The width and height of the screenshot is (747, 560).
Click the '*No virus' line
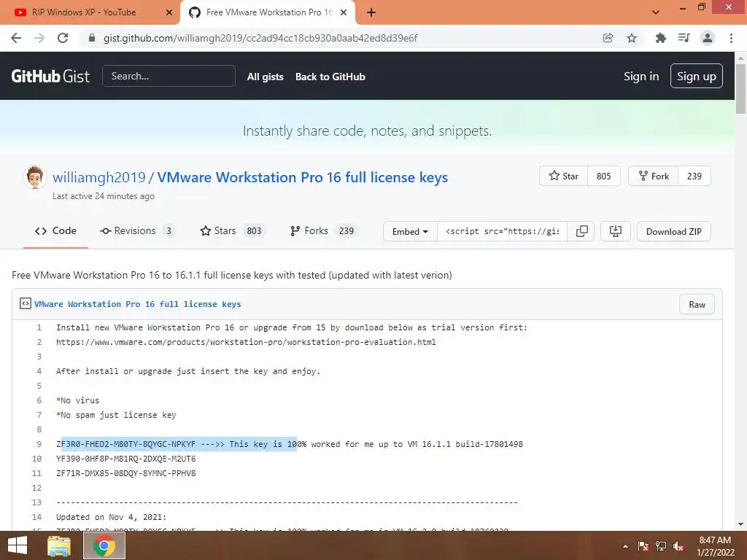(77, 400)
